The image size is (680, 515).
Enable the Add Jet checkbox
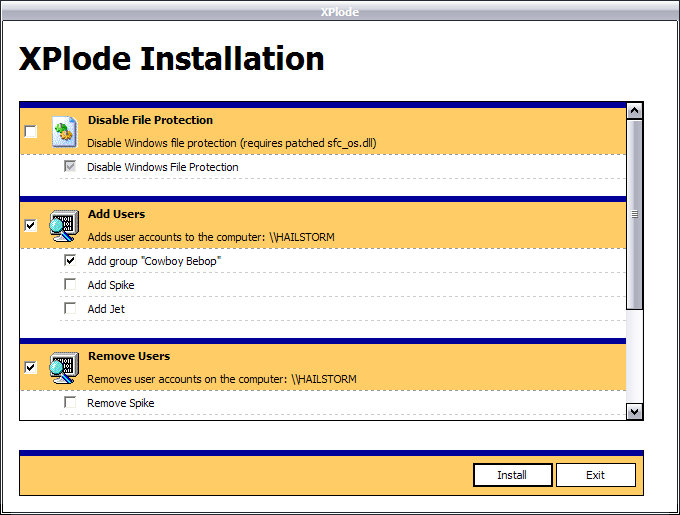coord(70,308)
